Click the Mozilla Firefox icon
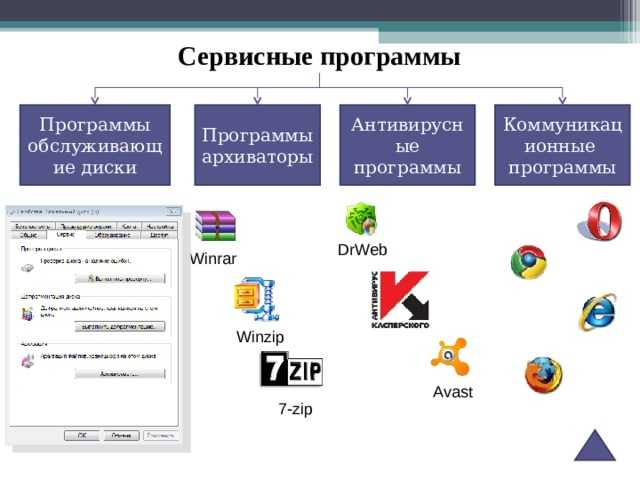Screen dimensions: 640x480 pyautogui.click(x=543, y=375)
